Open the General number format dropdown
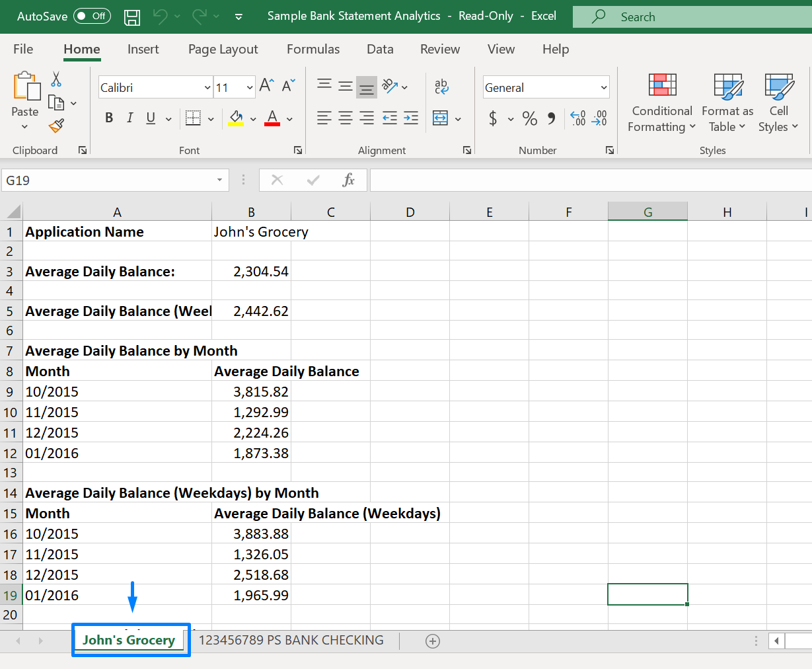Image resolution: width=812 pixels, height=669 pixels. pyautogui.click(x=604, y=87)
